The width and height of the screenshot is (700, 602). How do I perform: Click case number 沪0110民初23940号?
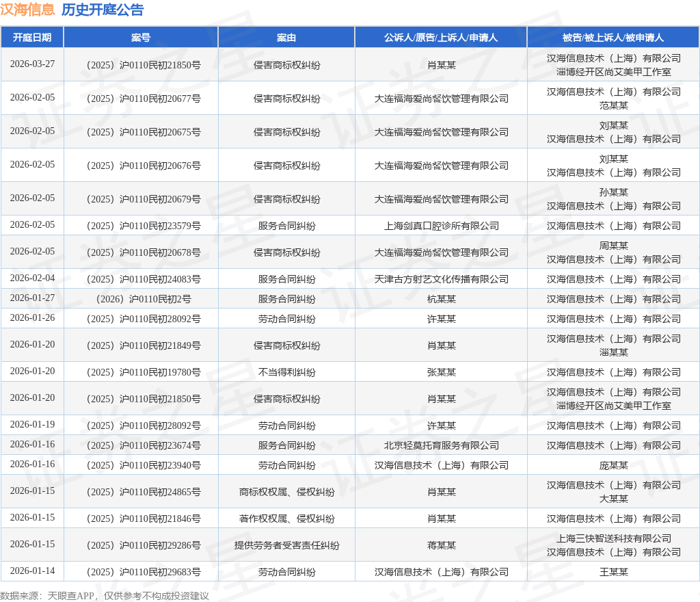point(143,465)
